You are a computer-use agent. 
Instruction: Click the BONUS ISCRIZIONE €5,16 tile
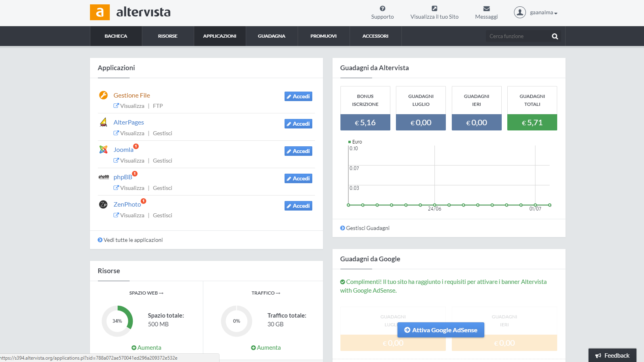pyautogui.click(x=365, y=108)
